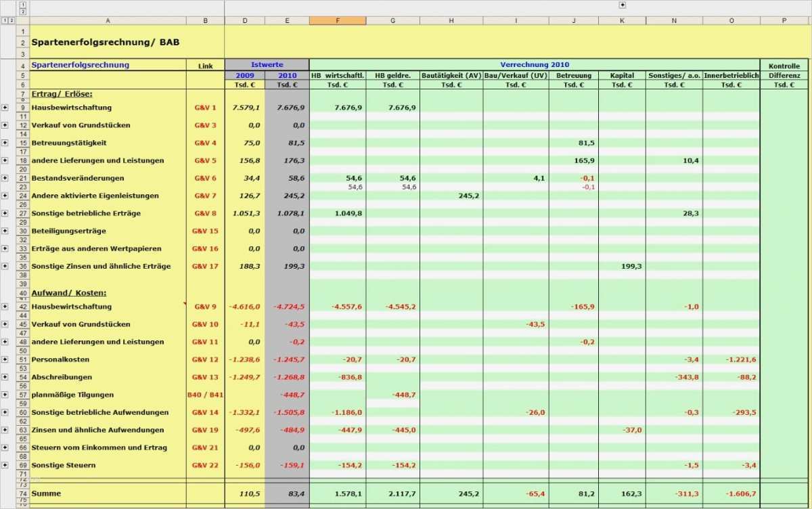The width and height of the screenshot is (812, 509).
Task: Expand the Abschreibungen row group
Action: click(x=5, y=377)
